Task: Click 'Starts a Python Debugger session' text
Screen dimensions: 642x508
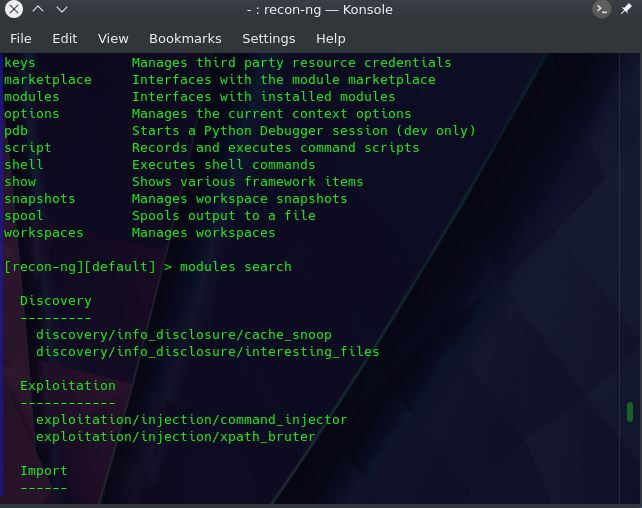Action: tap(260, 131)
